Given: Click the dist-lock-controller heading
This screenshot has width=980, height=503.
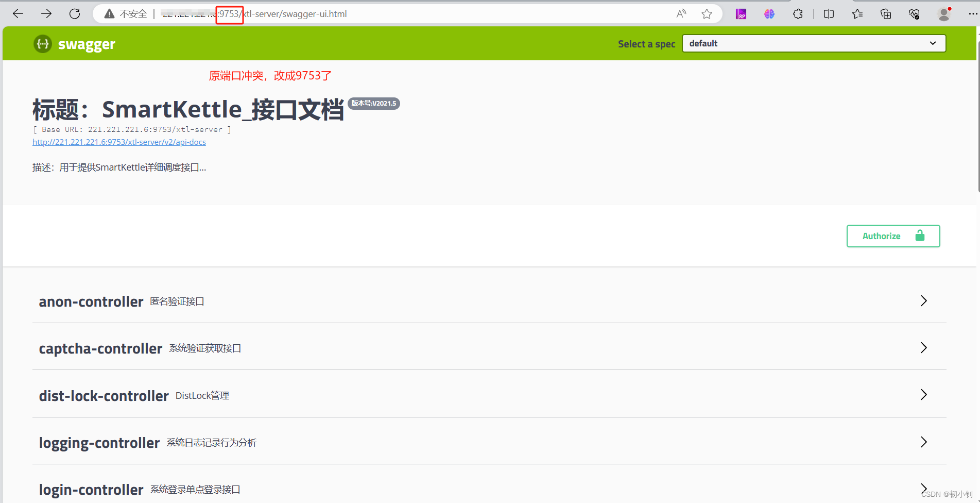Looking at the screenshot, I should pos(104,396).
